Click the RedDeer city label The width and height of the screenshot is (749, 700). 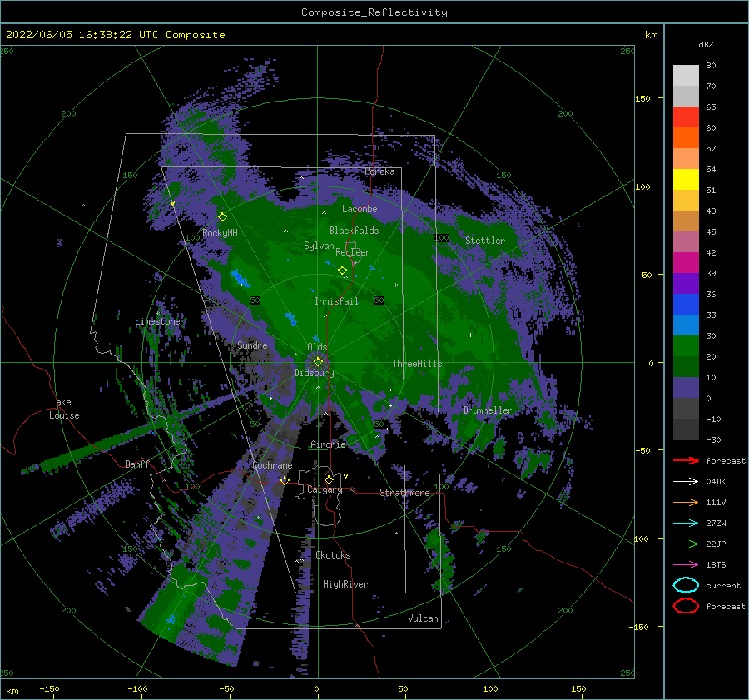(x=353, y=252)
